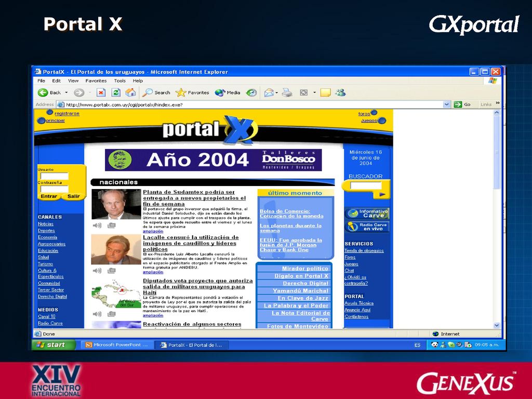Screen dimensions: 532x399
Task: Open Radio Carve en vivo banner
Action: pos(367,227)
